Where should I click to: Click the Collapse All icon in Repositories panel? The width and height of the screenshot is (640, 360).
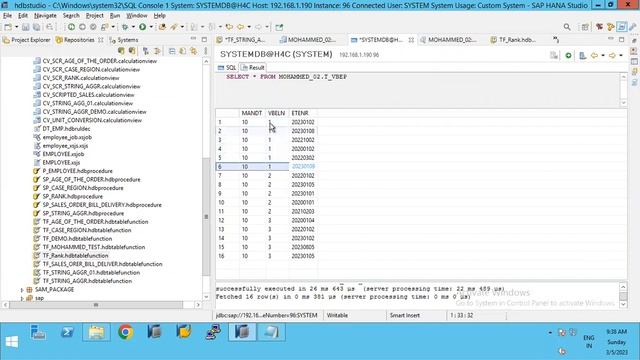pyautogui.click(x=172, y=51)
